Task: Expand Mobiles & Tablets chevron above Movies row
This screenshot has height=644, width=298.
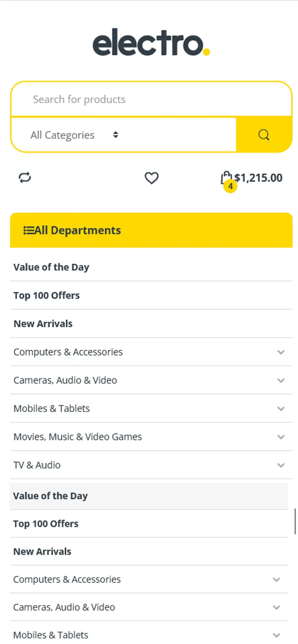Action: pos(281,409)
